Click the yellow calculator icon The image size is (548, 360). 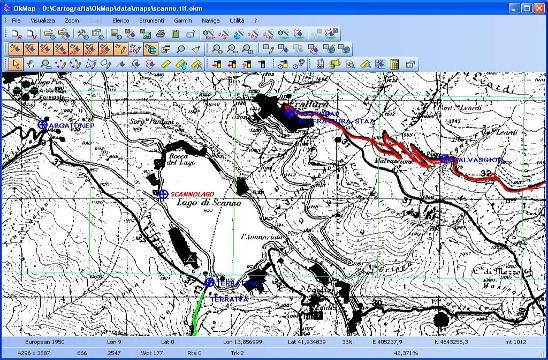pos(395,64)
